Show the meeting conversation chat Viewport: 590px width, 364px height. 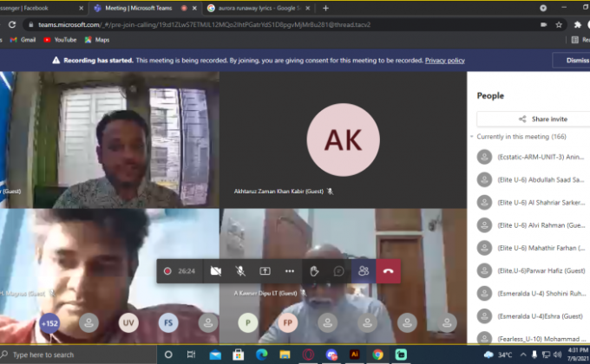point(338,270)
